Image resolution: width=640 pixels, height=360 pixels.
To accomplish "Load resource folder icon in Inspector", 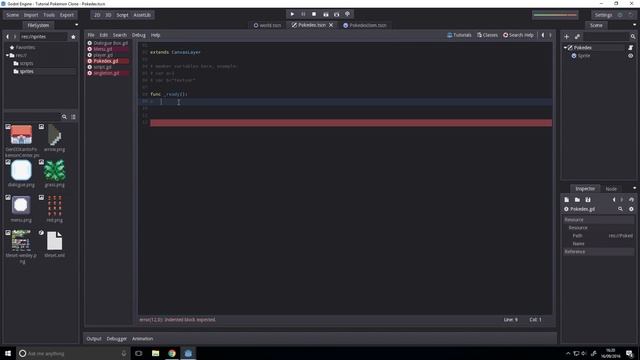I will tap(577, 200).
